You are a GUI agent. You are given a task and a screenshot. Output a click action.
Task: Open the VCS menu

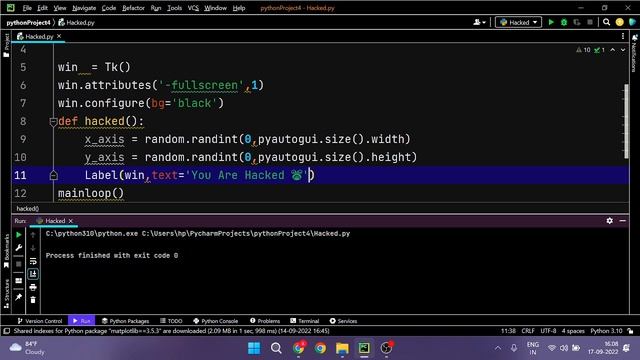[193, 8]
